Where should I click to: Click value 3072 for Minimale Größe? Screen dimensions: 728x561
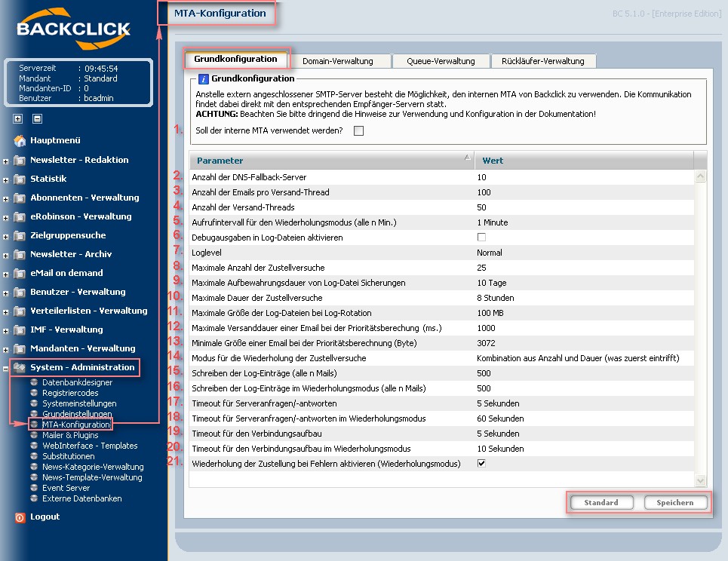tap(486, 343)
